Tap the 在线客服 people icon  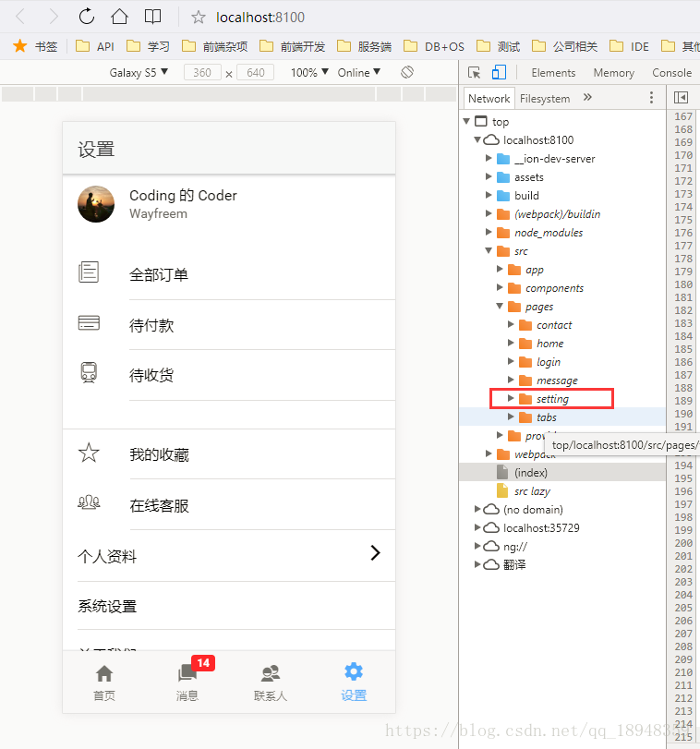tap(89, 502)
